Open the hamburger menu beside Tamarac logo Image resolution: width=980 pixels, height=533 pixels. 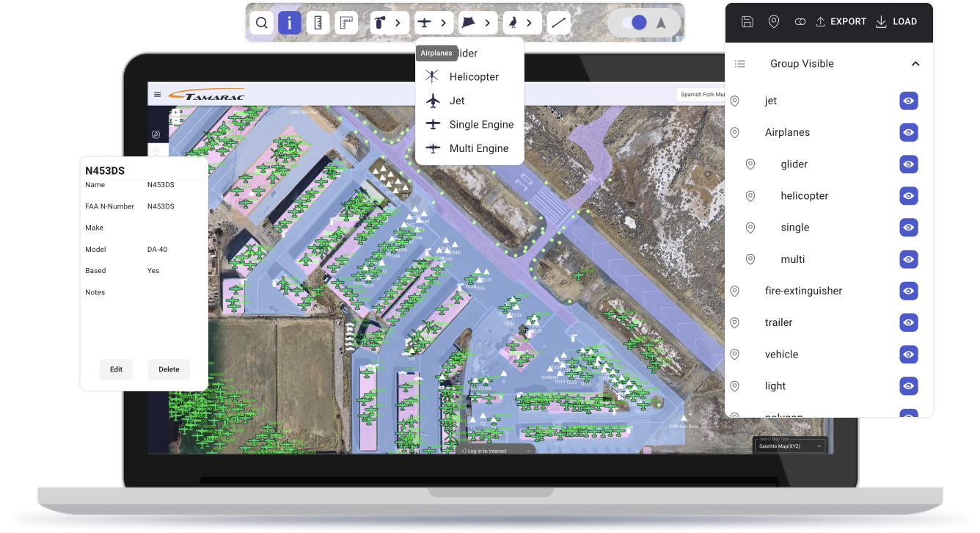[x=158, y=95]
